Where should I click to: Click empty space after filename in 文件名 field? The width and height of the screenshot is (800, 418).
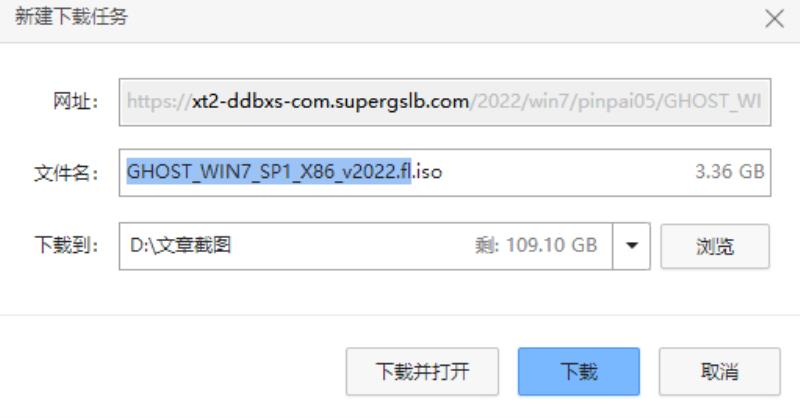click(566, 173)
